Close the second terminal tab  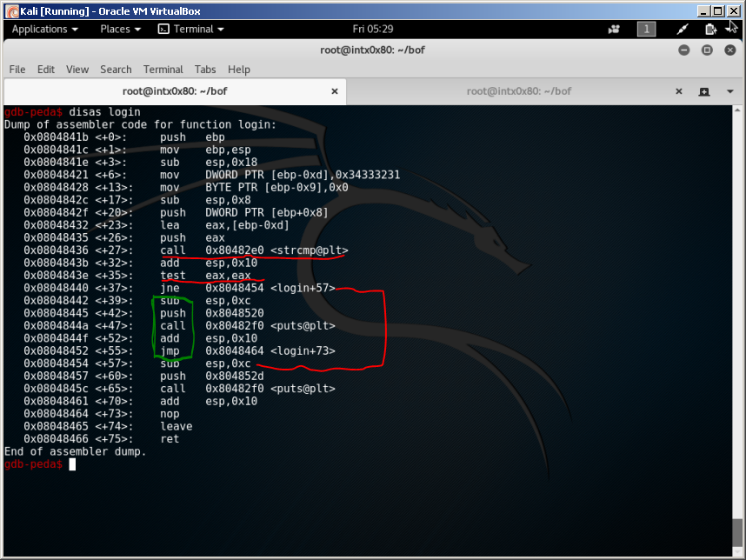[x=679, y=91]
